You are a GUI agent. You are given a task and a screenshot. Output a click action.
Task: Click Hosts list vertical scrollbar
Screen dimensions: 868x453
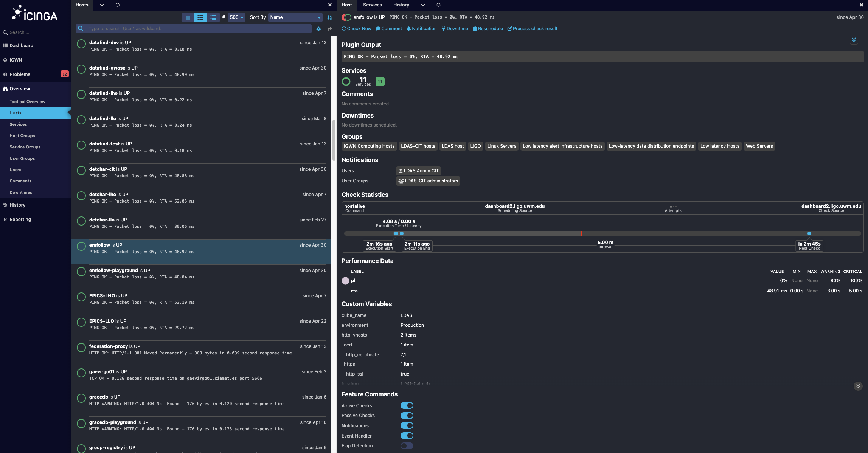coord(334,140)
